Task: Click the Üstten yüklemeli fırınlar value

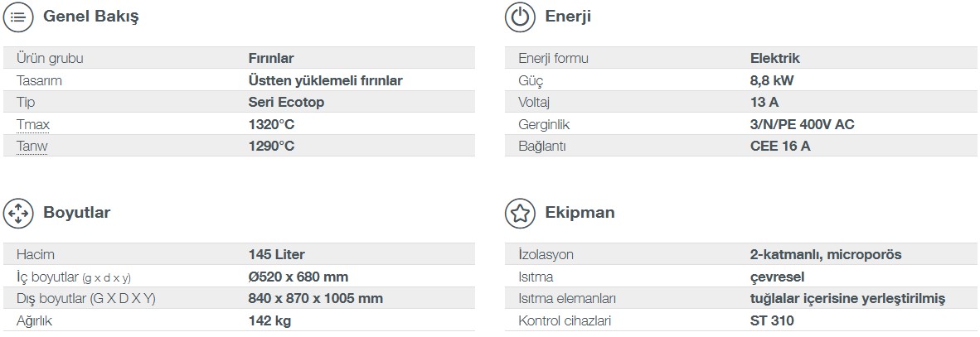Action: click(326, 81)
